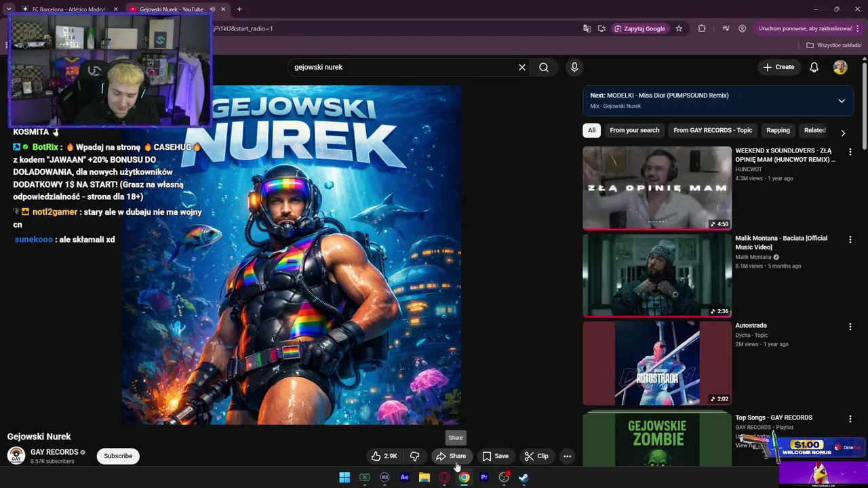The image size is (868, 488).
Task: Open the GAY RECORDS channel avatar
Action: [x=16, y=455]
